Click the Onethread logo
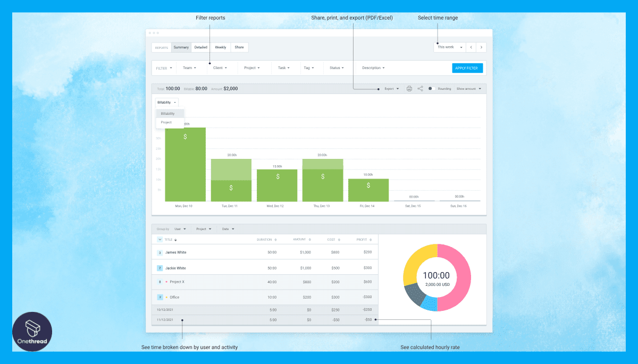 tap(32, 331)
